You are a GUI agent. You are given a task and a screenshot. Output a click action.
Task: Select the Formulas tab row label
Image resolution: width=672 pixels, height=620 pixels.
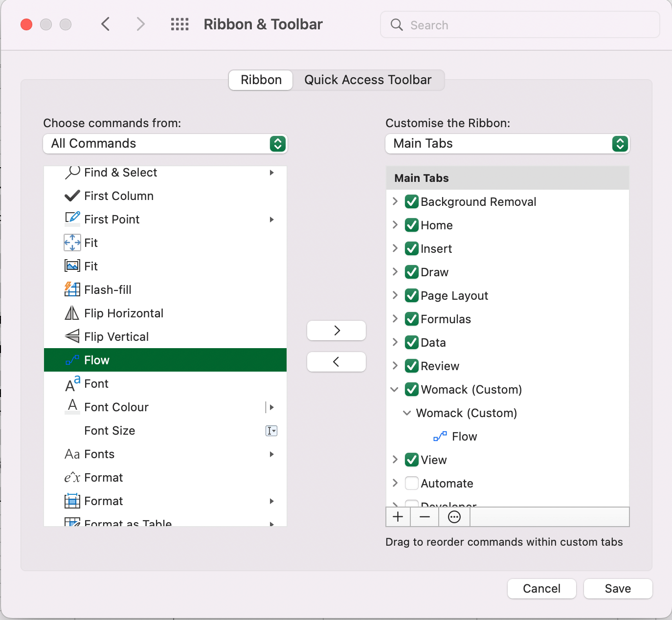pos(446,319)
